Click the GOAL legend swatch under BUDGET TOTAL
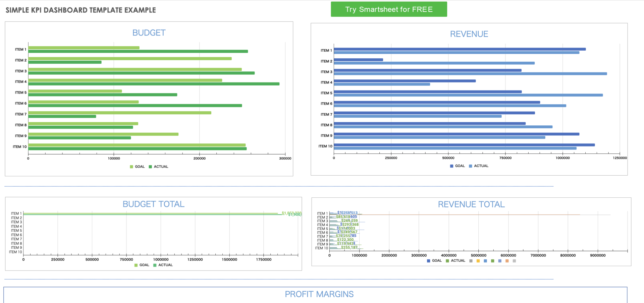 pyautogui.click(x=135, y=265)
